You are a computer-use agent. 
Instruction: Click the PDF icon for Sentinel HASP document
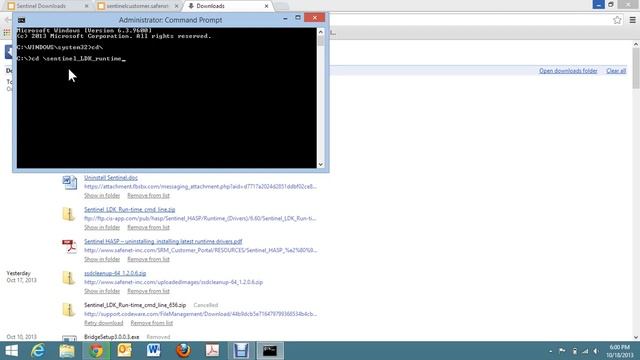(x=69, y=246)
